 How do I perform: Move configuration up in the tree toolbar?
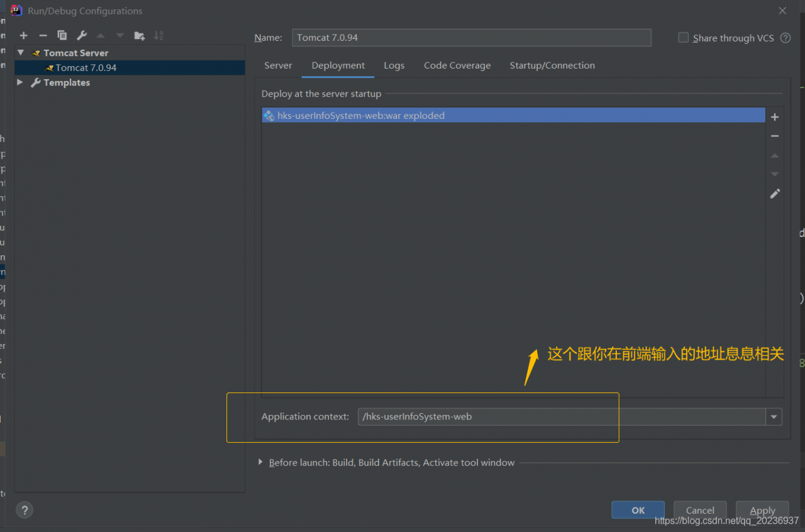pos(101,36)
